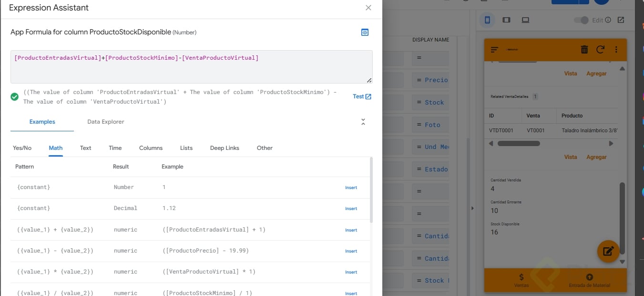This screenshot has width=644, height=296.
Task: Open the Columns examples category
Action: point(151,148)
